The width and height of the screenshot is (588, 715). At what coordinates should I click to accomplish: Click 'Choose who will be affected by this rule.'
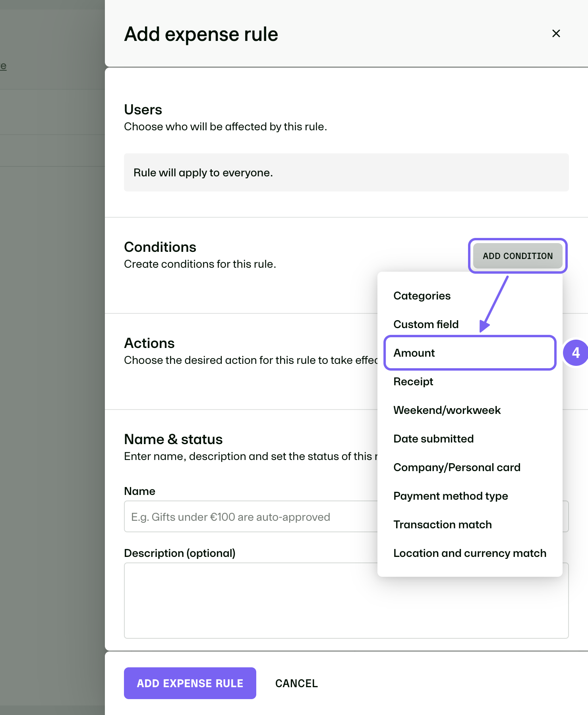(x=226, y=126)
